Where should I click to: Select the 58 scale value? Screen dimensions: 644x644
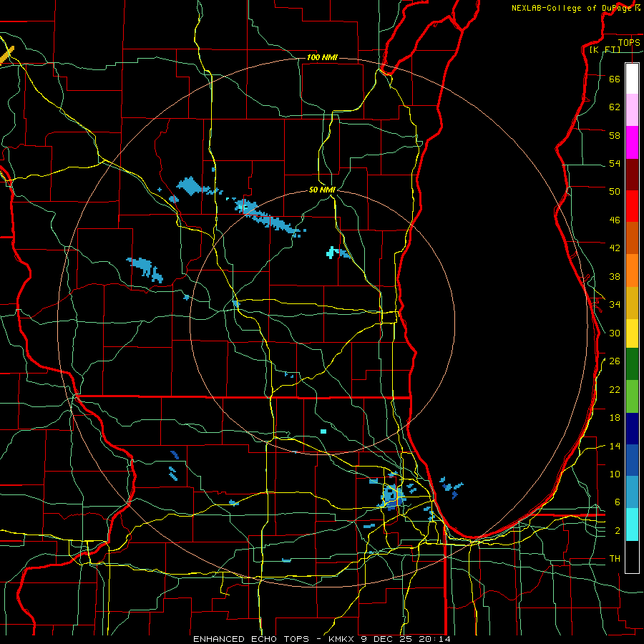point(615,135)
